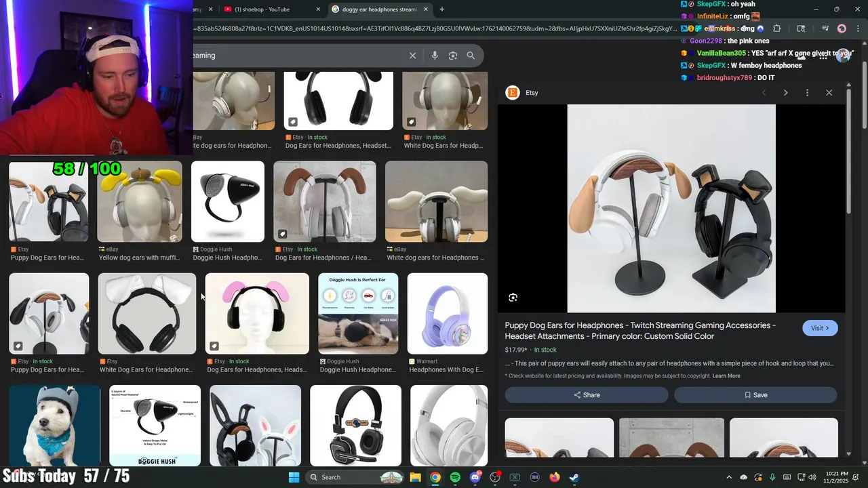Click the browser address bar URL
868x488 pixels.
pos(434,28)
